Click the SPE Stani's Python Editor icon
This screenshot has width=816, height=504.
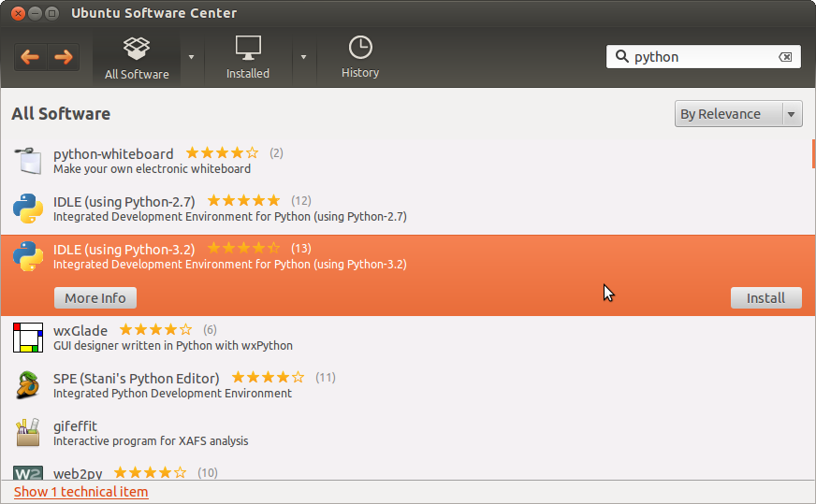tap(28, 385)
